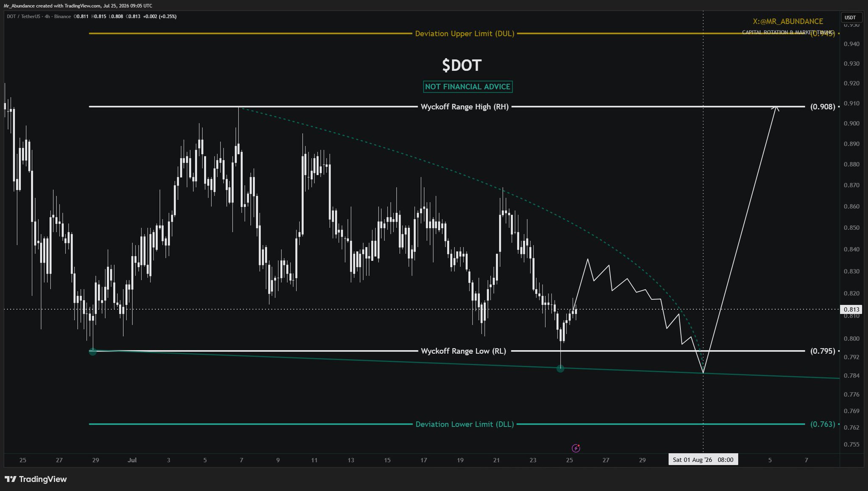Click the (0.763) lower limit value

823,424
